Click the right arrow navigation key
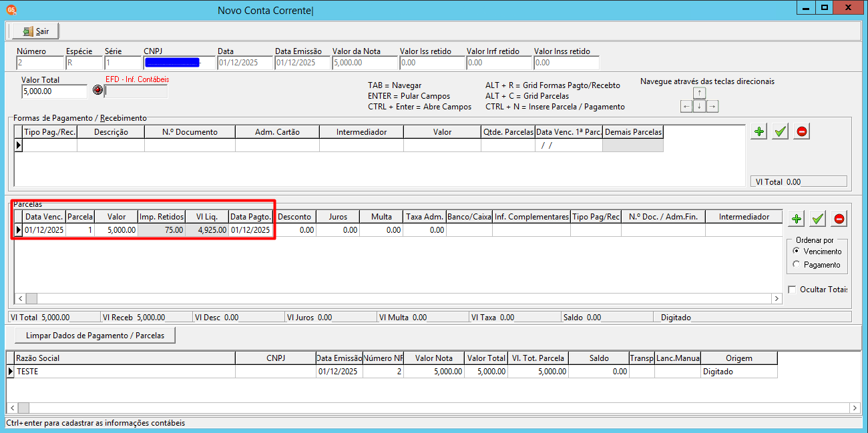Screen dimensions: 868x433 coord(712,106)
